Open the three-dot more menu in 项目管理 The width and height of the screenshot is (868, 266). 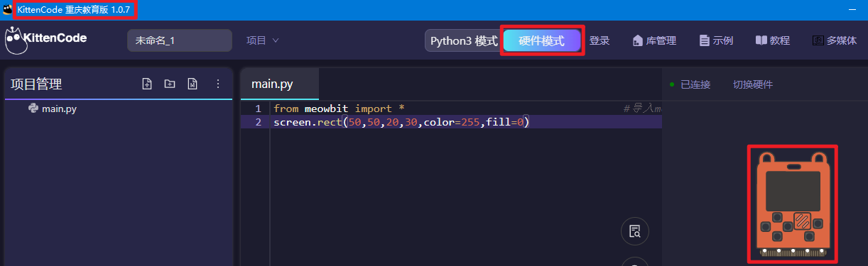pos(218,84)
